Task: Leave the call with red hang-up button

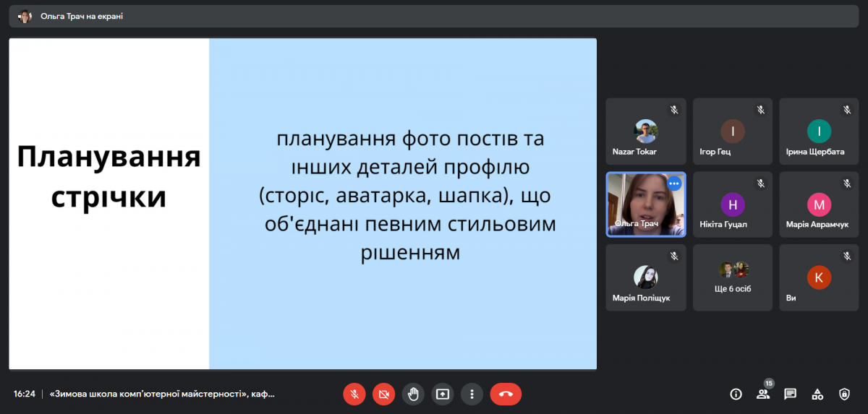Action: (506, 394)
